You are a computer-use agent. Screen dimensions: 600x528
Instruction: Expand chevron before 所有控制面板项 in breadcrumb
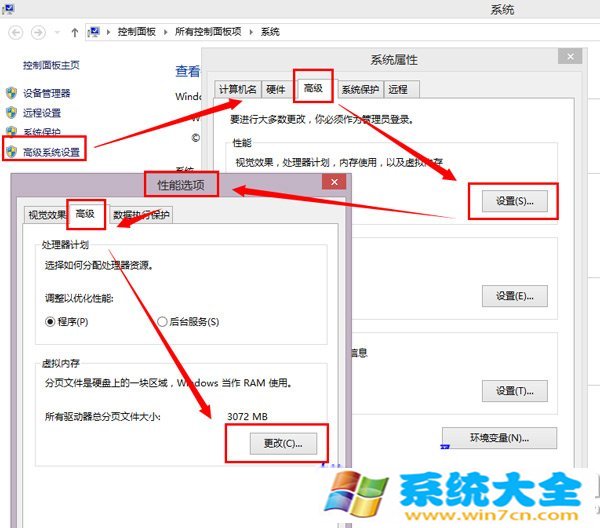(x=166, y=32)
